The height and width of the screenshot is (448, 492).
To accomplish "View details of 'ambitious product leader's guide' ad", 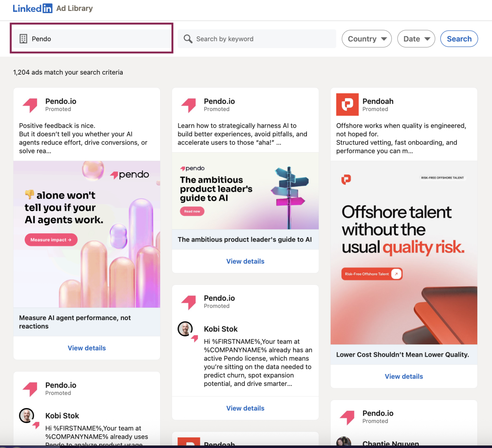I will (x=245, y=261).
